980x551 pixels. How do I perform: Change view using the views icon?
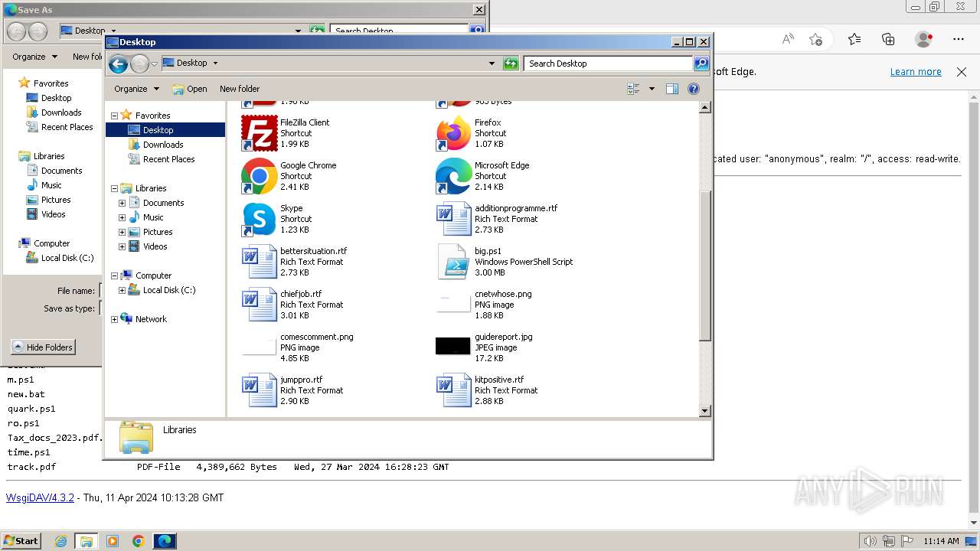click(x=633, y=89)
